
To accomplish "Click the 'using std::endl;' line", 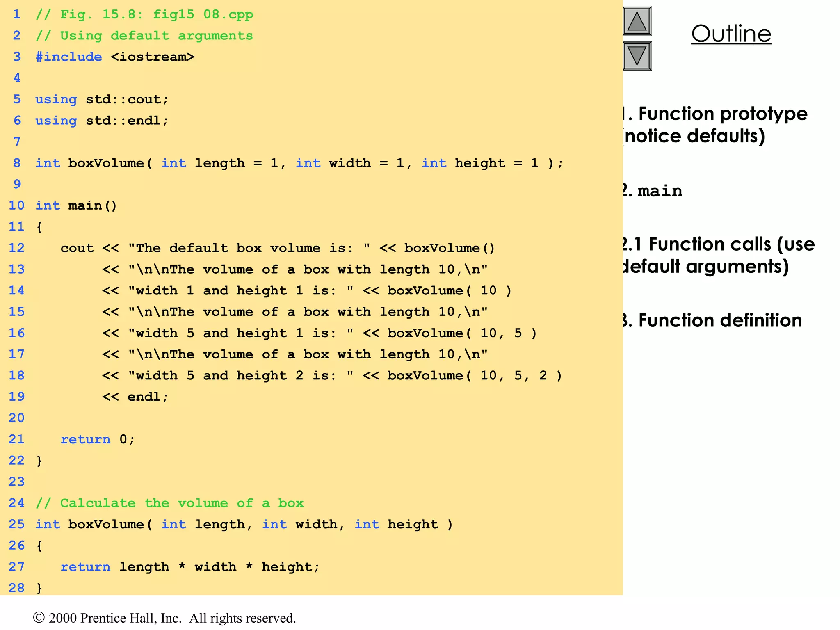I will tap(102, 121).
